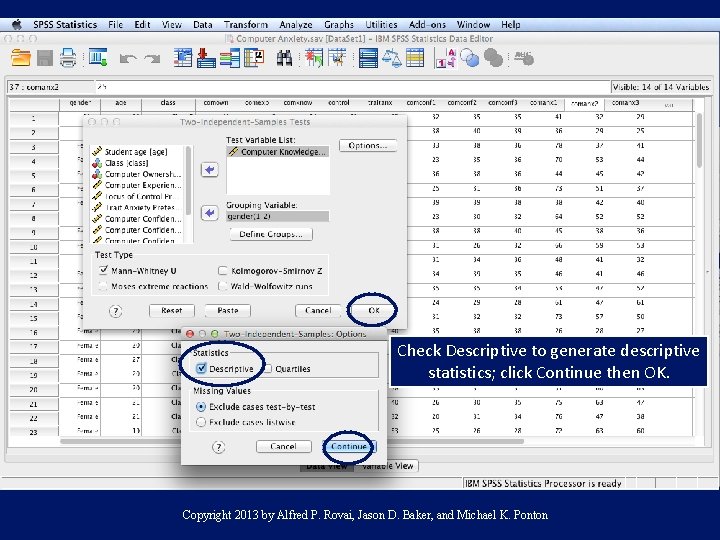Enable Kolmogorov-Smirnov Z checkbox
This screenshot has width=720, height=540.
223,270
